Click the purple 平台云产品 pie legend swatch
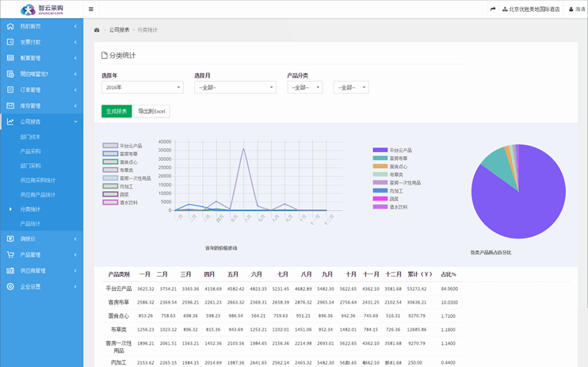Viewport: 588px width, 367px height. coord(380,150)
